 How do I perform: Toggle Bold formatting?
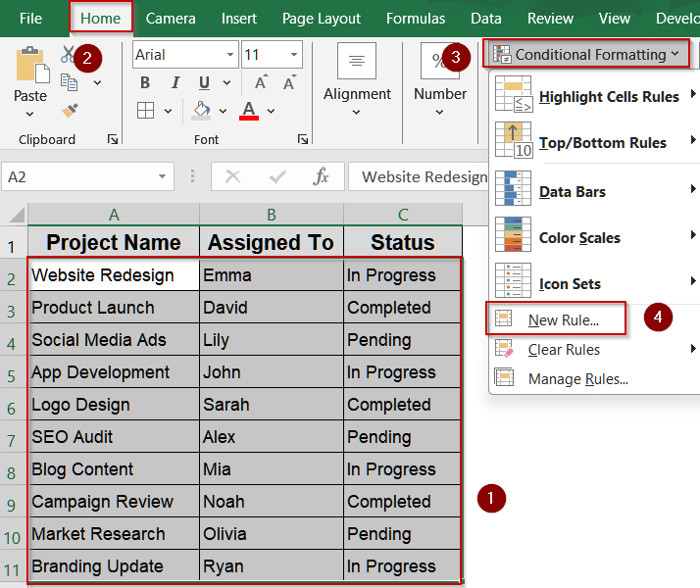145,82
